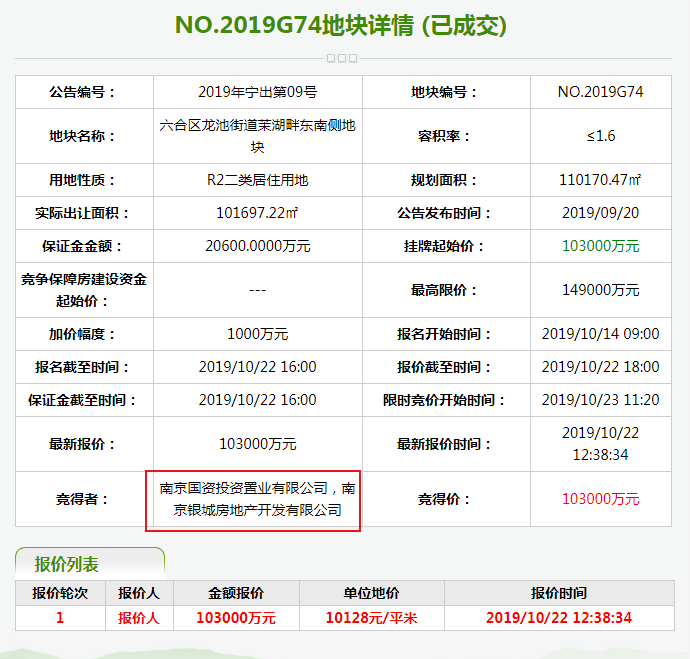Click the 公告发布时间 label
690x659 pixels.
pos(443,213)
